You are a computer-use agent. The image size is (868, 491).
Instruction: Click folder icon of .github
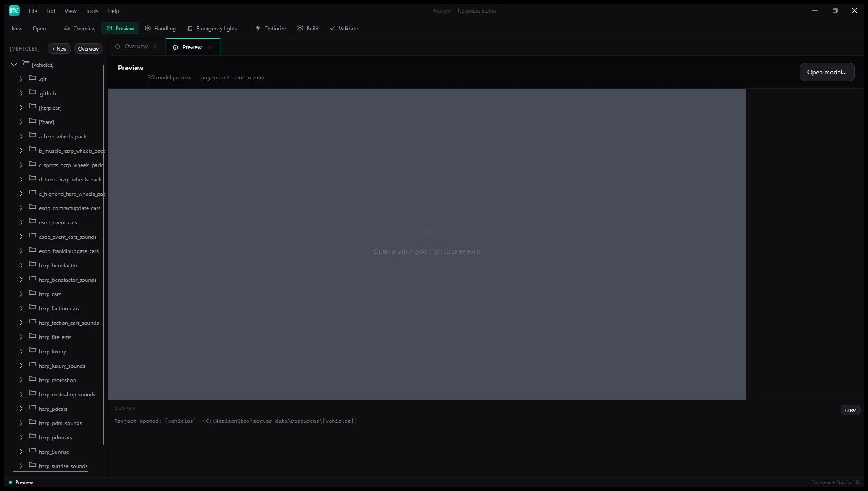click(x=32, y=92)
